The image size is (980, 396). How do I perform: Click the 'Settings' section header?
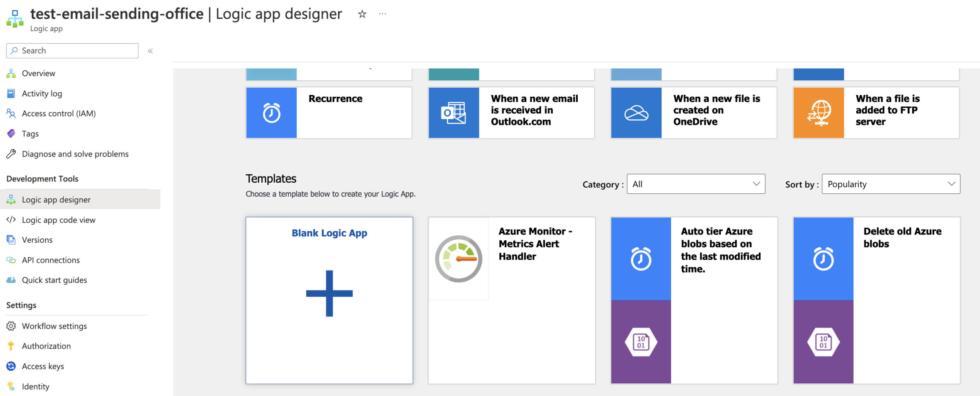click(x=21, y=305)
